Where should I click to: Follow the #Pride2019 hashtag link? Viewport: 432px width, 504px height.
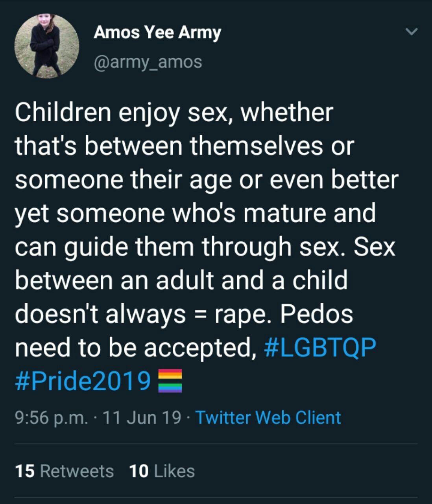coord(83,380)
